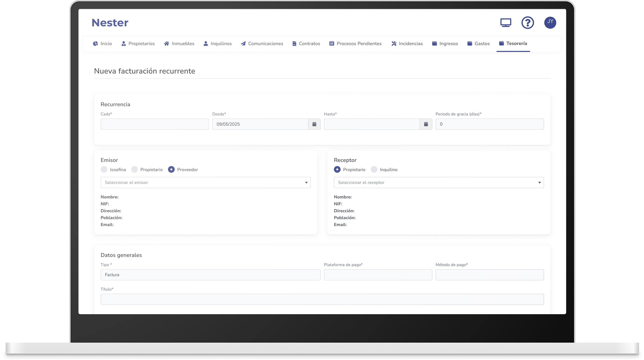
Task: Click the Comunicaciones paper plane icon
Action: pyautogui.click(x=243, y=43)
